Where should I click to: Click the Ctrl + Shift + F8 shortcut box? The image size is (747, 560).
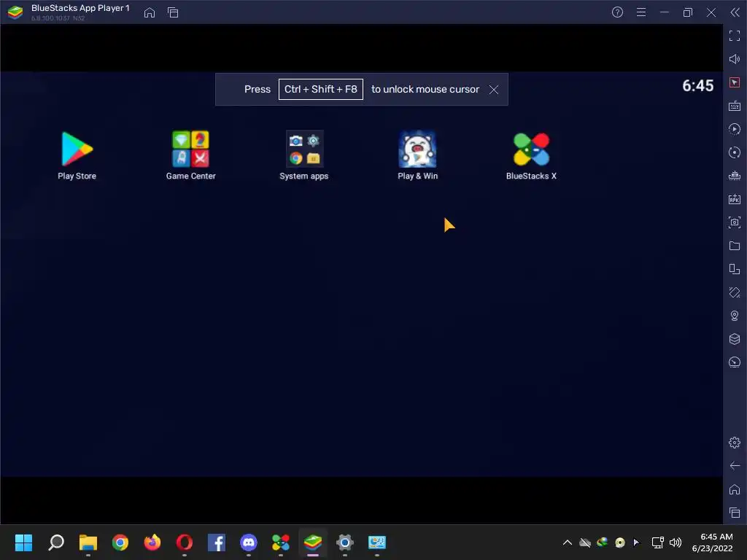321,90
